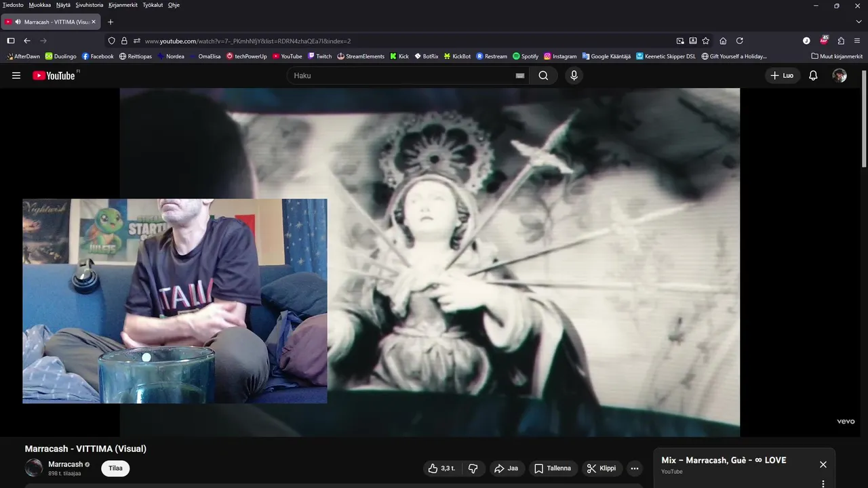Open the Kirjanmerkit menu
The image size is (868, 488).
click(x=123, y=5)
